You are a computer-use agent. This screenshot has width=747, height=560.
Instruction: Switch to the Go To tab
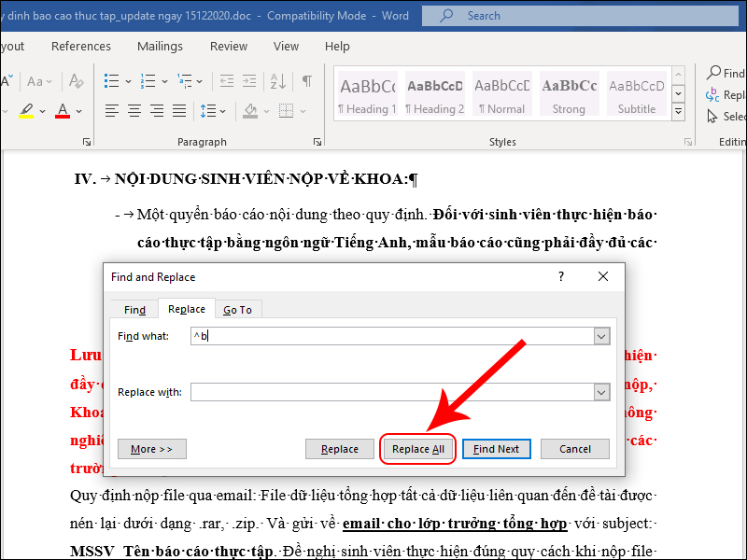(237, 310)
